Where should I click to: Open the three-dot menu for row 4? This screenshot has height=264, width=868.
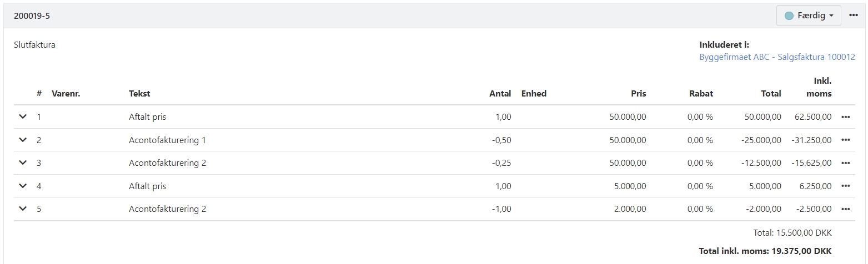[845, 186]
